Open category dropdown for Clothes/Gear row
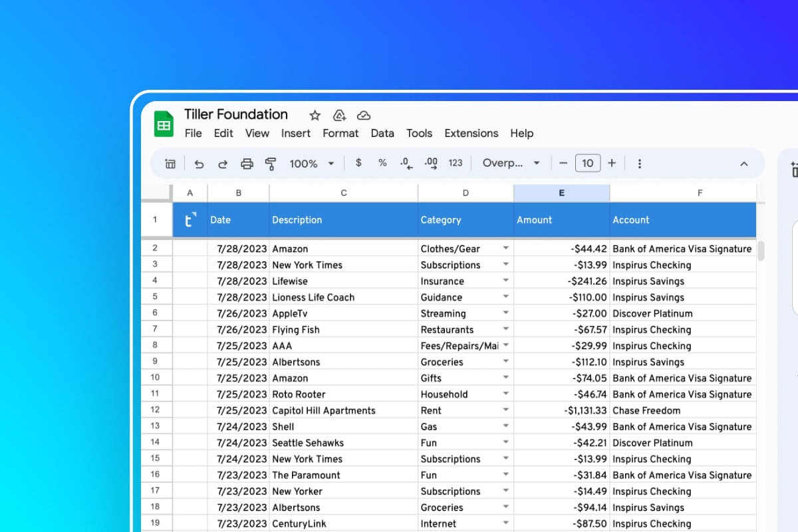The height and width of the screenshot is (532, 798). pos(506,248)
